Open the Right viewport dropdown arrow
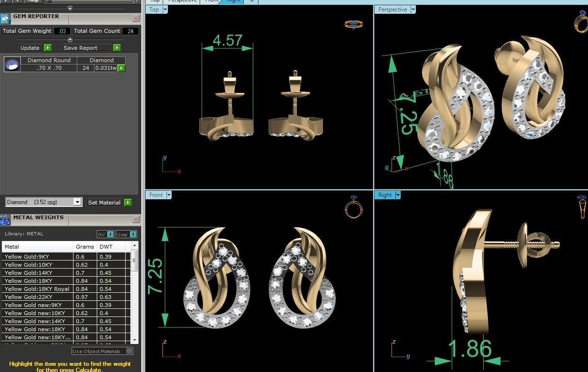 click(x=398, y=195)
